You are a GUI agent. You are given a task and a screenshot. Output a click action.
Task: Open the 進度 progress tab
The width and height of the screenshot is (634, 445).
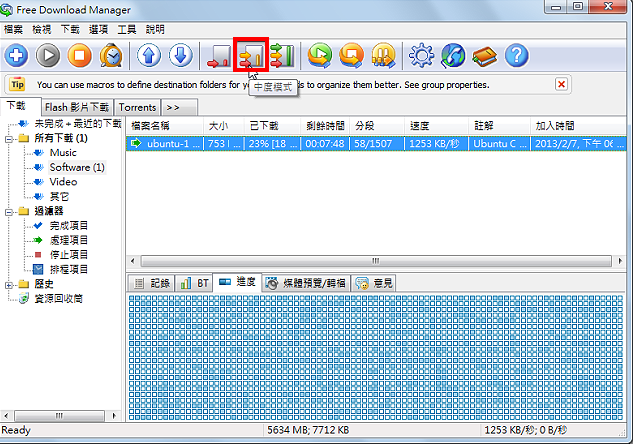point(237,282)
